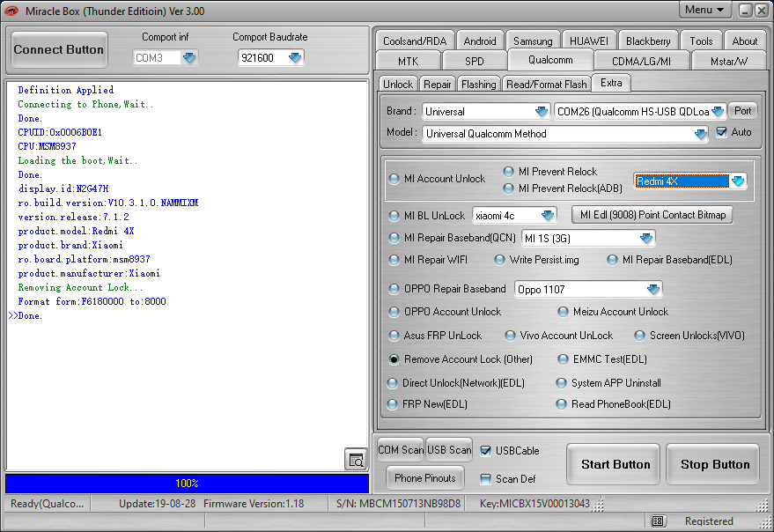Expand the MI 1S (3G) dropdown
Screen dimensions: 774x532
(x=646, y=239)
